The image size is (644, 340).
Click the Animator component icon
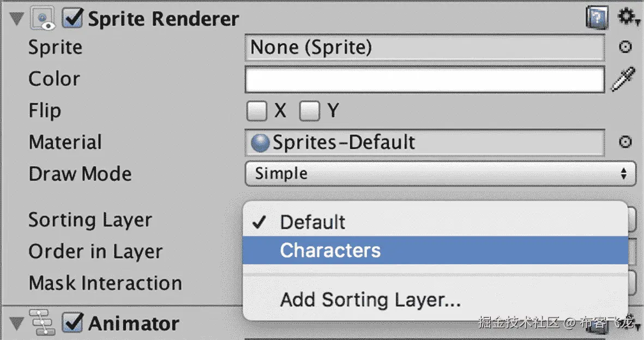coord(43,323)
